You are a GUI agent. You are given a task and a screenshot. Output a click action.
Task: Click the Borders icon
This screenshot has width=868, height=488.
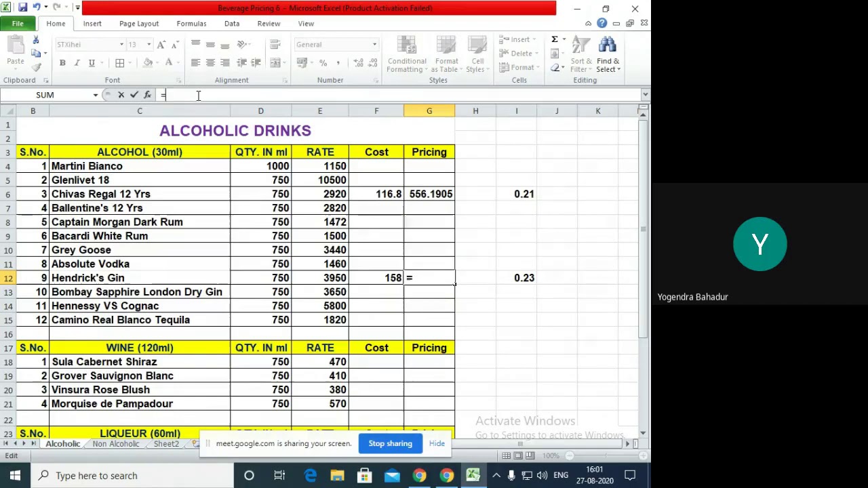(x=119, y=63)
